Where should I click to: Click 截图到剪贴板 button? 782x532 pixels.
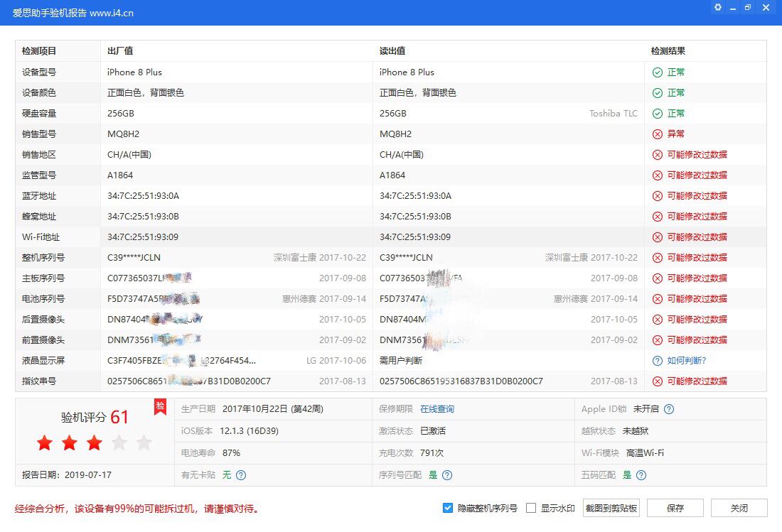click(611, 508)
